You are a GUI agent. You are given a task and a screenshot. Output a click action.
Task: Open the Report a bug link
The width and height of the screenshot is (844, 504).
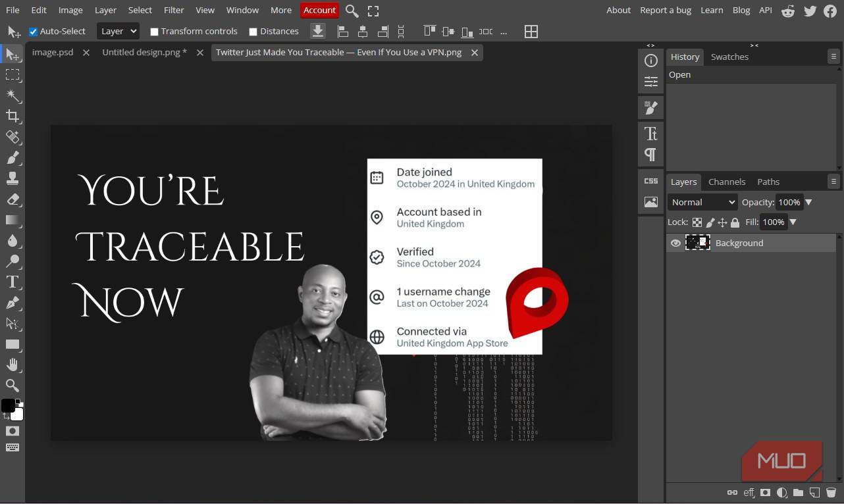point(662,10)
